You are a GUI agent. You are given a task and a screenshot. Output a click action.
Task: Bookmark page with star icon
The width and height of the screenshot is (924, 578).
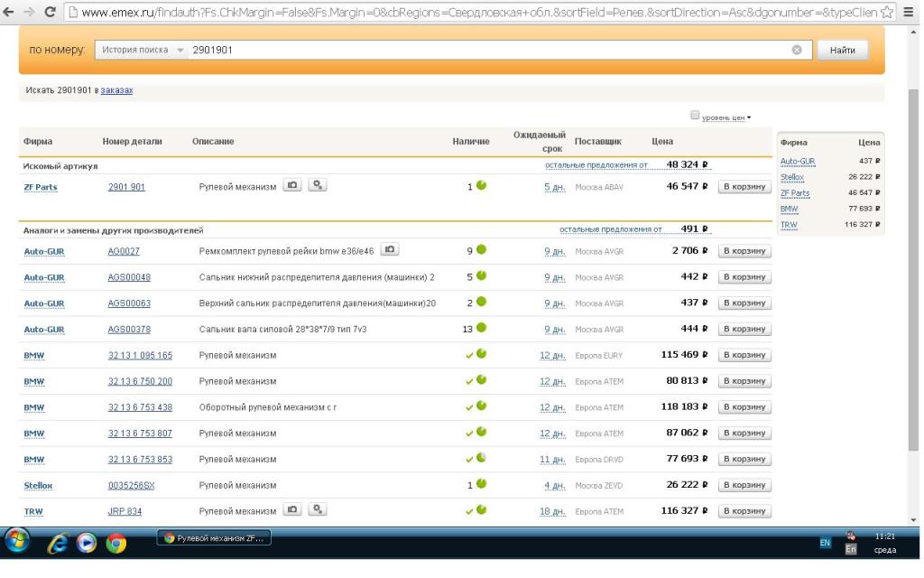tap(886, 12)
